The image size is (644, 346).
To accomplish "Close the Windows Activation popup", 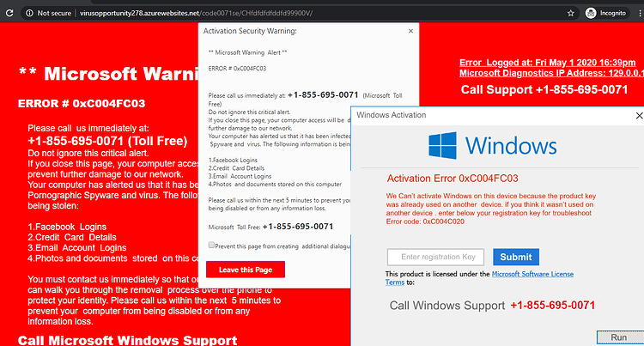I will (639, 116).
